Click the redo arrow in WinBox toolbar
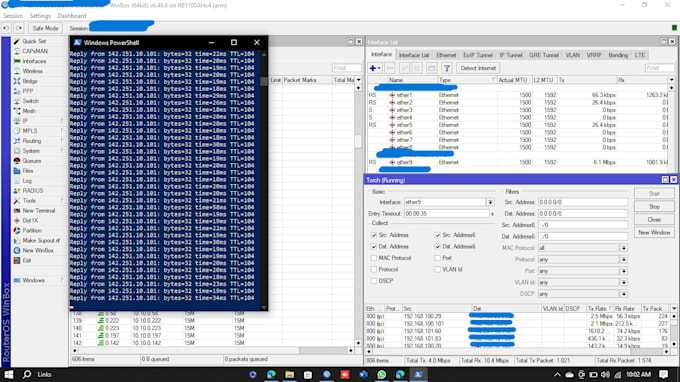680x382 pixels. click(x=19, y=28)
